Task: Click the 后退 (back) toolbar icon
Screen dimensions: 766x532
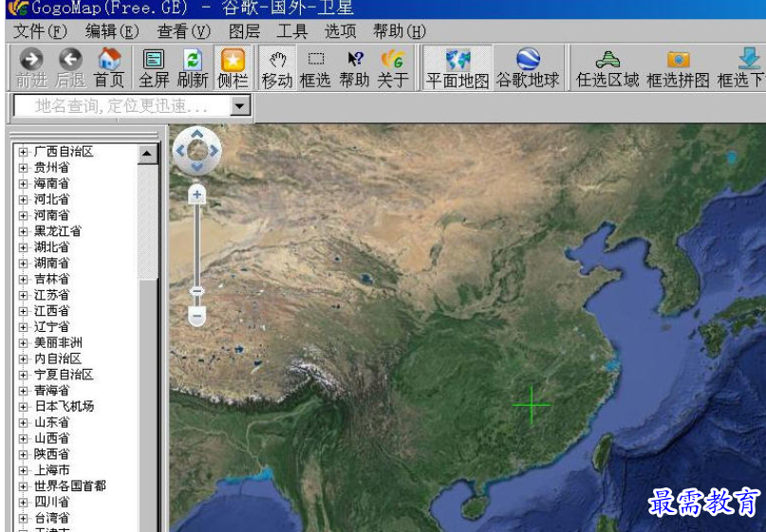Action: click(70, 67)
